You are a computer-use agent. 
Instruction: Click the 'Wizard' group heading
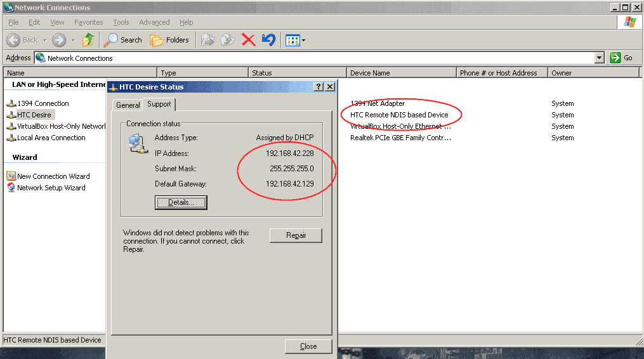pos(25,157)
